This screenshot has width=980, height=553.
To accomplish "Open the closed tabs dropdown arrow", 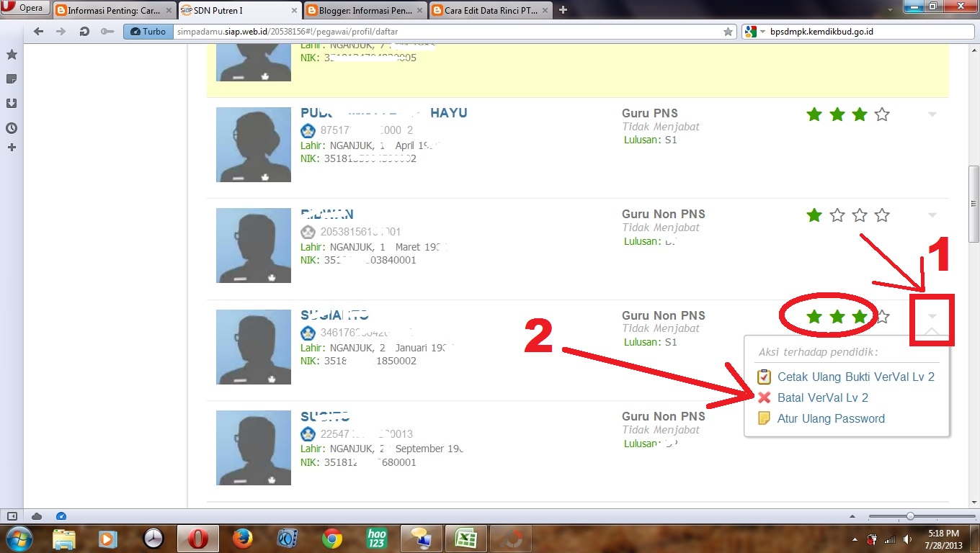I will tap(891, 10).
